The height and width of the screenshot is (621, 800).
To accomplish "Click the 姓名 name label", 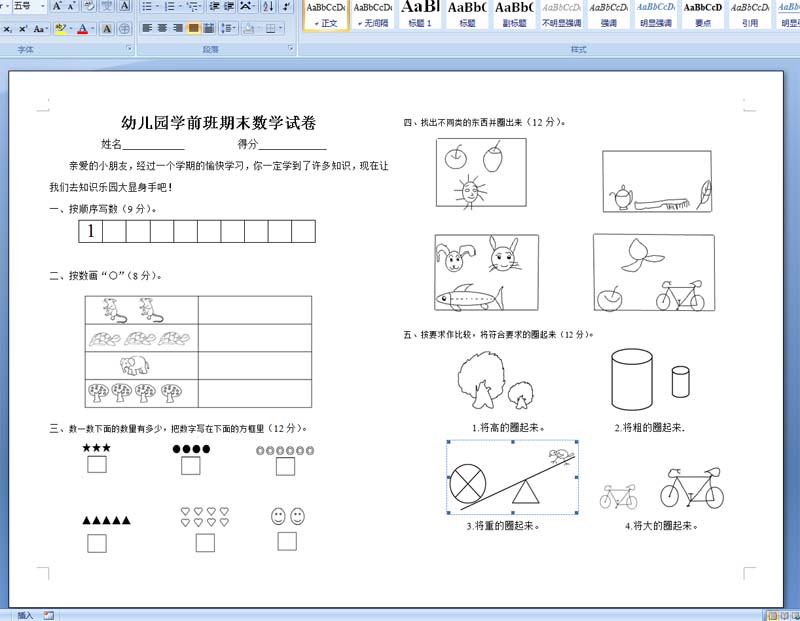I will click(x=111, y=144).
